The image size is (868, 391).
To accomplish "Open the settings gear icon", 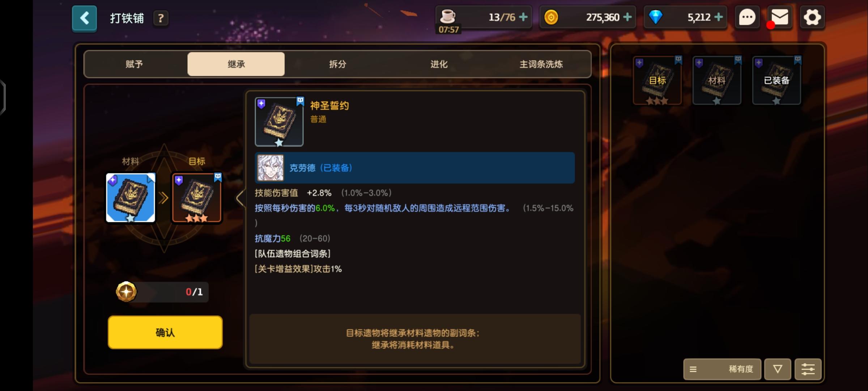I will 812,17.
